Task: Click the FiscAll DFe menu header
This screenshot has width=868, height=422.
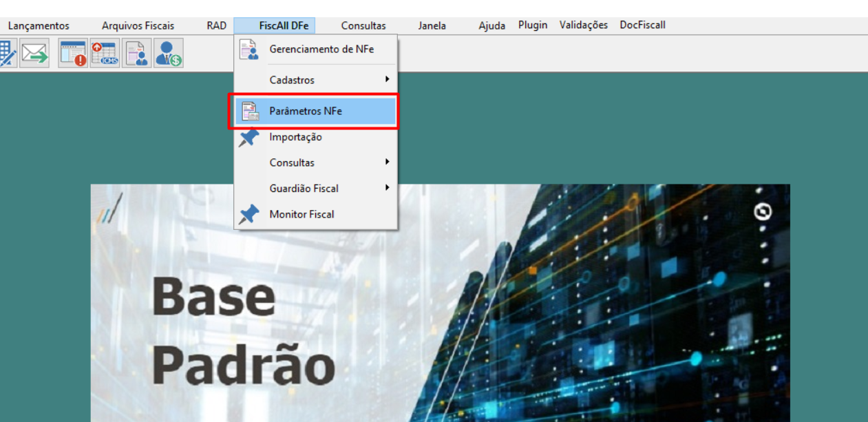Action: tap(284, 25)
